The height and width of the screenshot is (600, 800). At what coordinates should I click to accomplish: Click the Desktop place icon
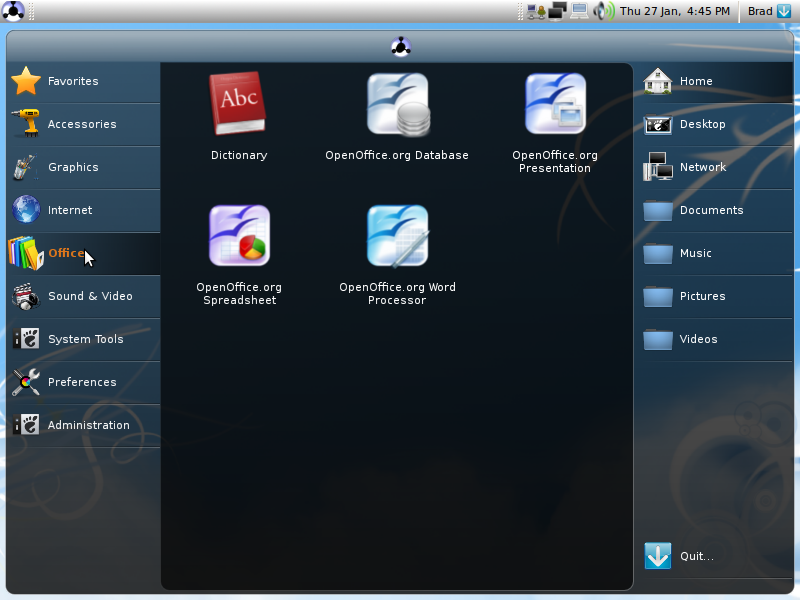(x=657, y=124)
